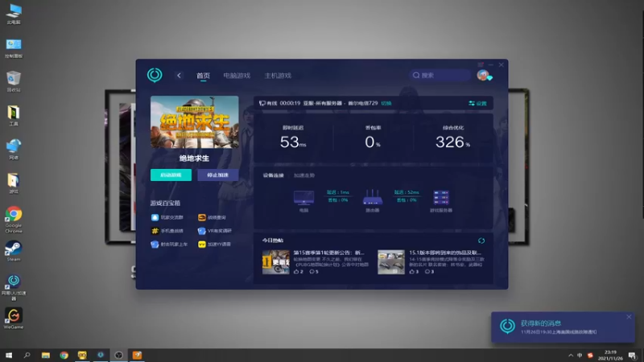Show hidden system tray icons
The height and width of the screenshot is (362, 644).
click(x=571, y=355)
